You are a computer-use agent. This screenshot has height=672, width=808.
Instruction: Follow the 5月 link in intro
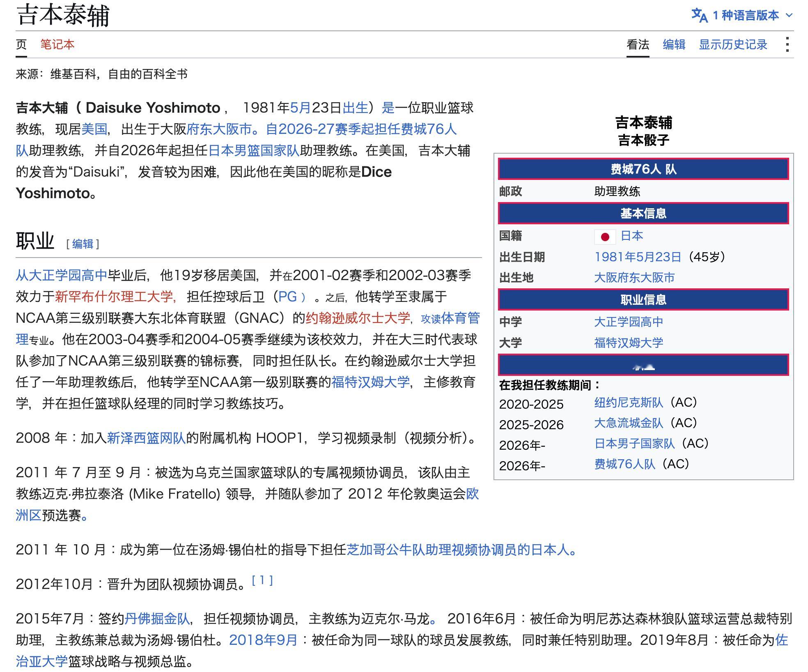[x=301, y=108]
